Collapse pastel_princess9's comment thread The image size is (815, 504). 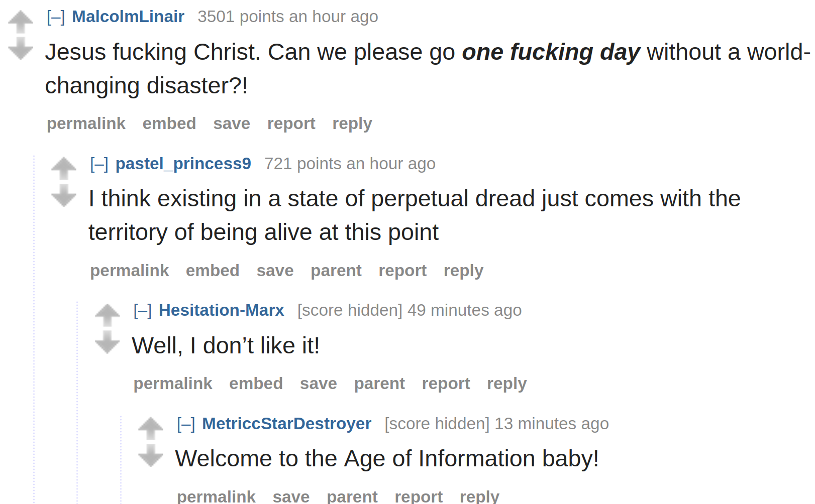(99, 164)
